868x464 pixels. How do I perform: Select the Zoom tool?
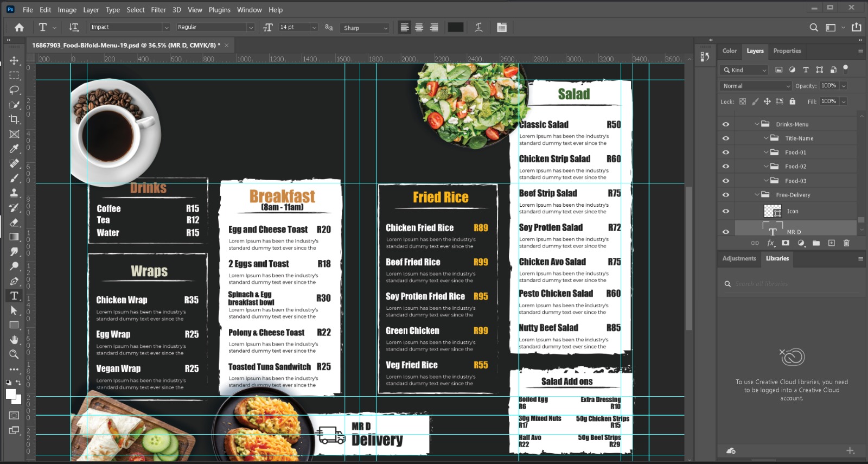pyautogui.click(x=14, y=354)
